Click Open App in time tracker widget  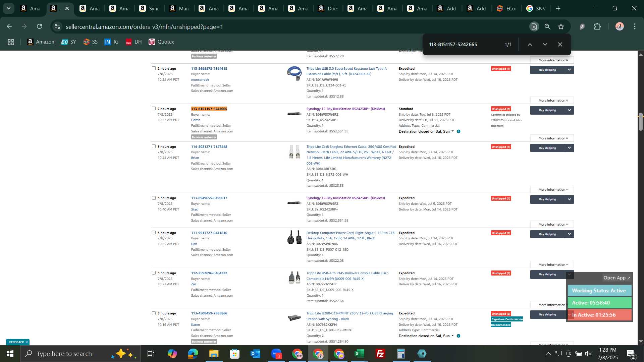(616, 278)
